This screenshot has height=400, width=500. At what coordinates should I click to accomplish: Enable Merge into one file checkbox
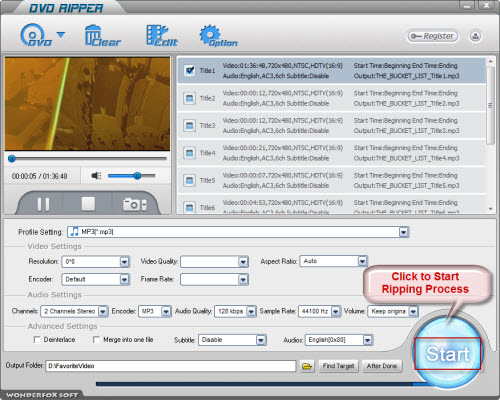pyautogui.click(x=96, y=340)
